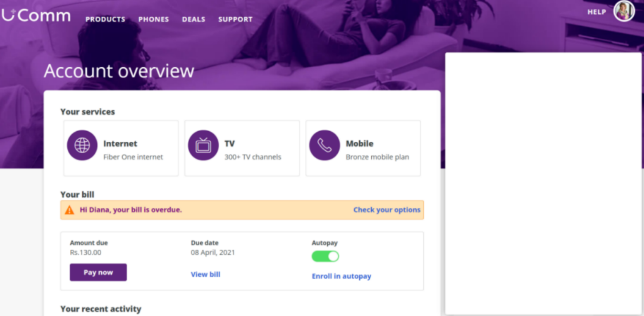644x316 pixels.
Task: Click Check your options in the overdue banner
Action: pyautogui.click(x=387, y=210)
